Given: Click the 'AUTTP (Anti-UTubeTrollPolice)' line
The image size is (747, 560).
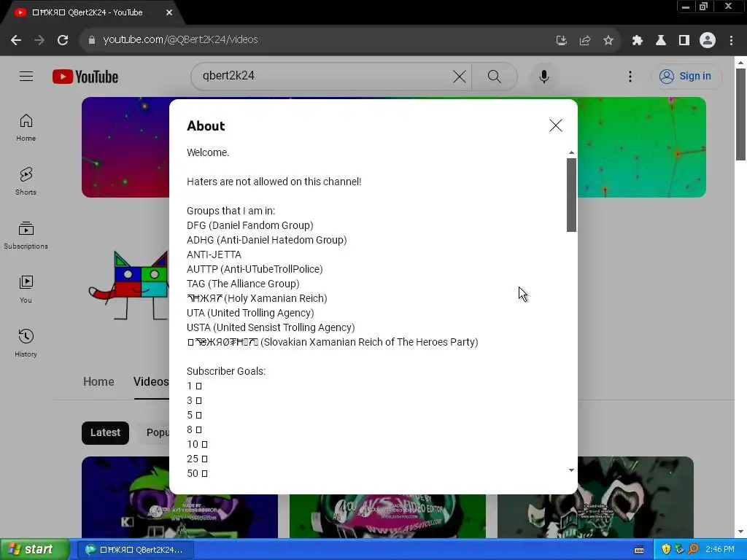Looking at the screenshot, I should pos(255,269).
